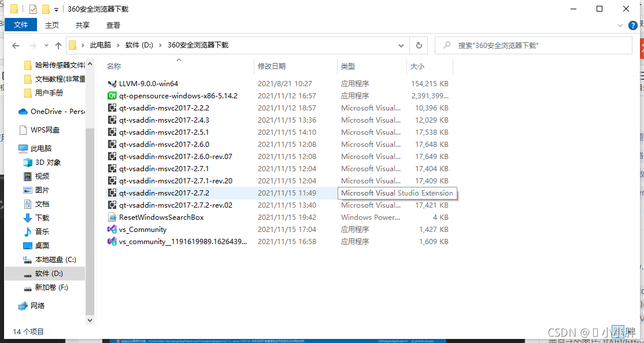Open the 下载 folder in sidebar
The height and width of the screenshot is (343, 644).
click(x=36, y=217)
